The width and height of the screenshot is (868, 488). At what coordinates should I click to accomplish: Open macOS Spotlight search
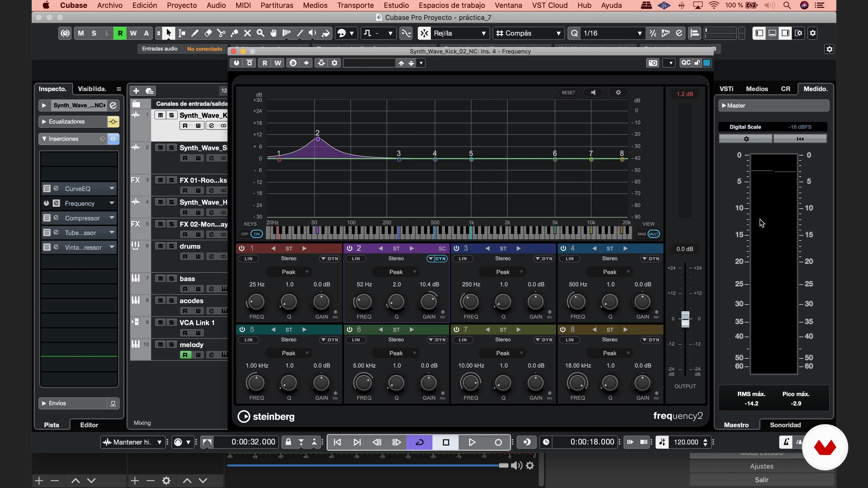point(787,5)
